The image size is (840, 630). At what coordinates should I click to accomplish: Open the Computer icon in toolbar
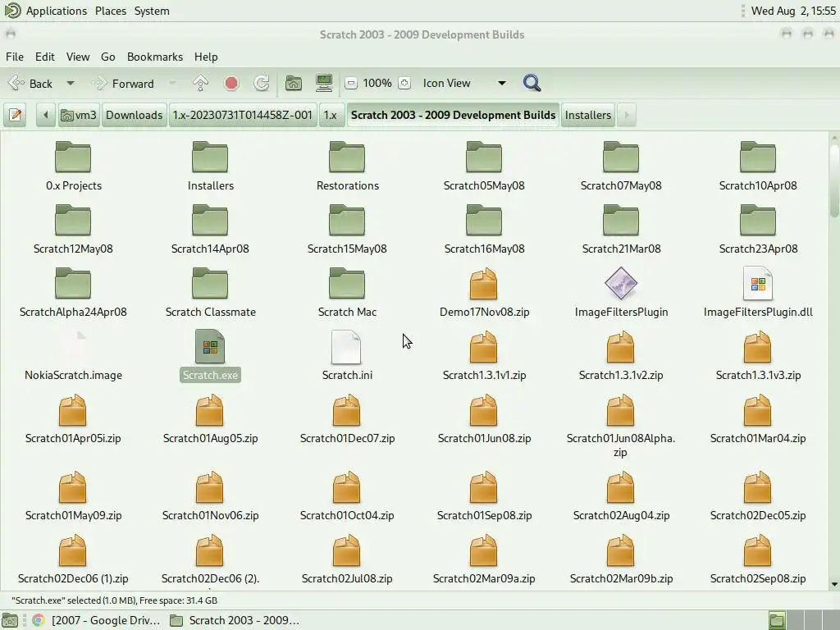tap(324, 83)
